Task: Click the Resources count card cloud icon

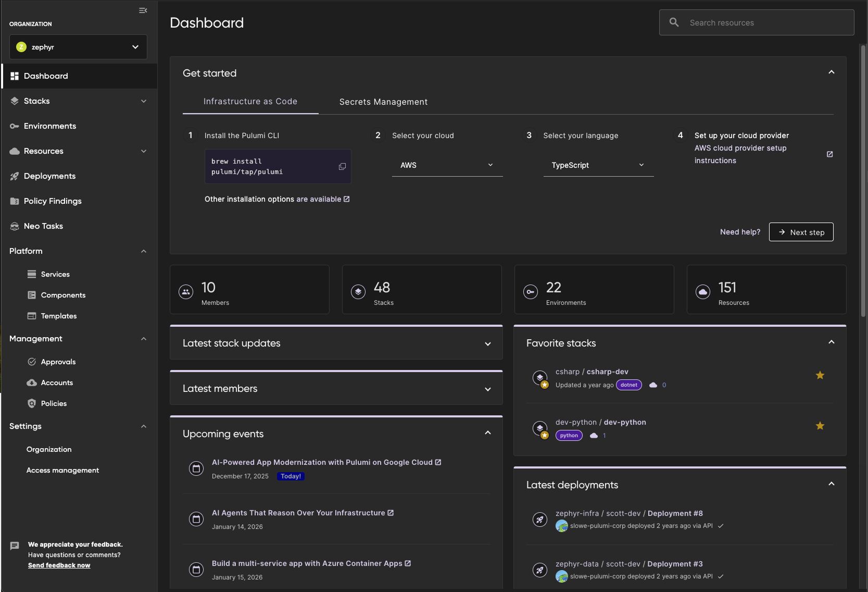Action: coord(703,292)
